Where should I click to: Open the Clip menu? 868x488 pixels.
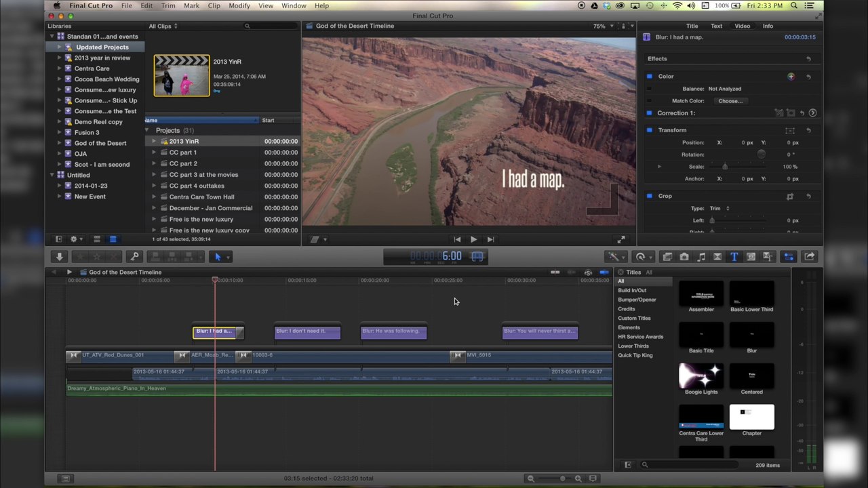[214, 5]
